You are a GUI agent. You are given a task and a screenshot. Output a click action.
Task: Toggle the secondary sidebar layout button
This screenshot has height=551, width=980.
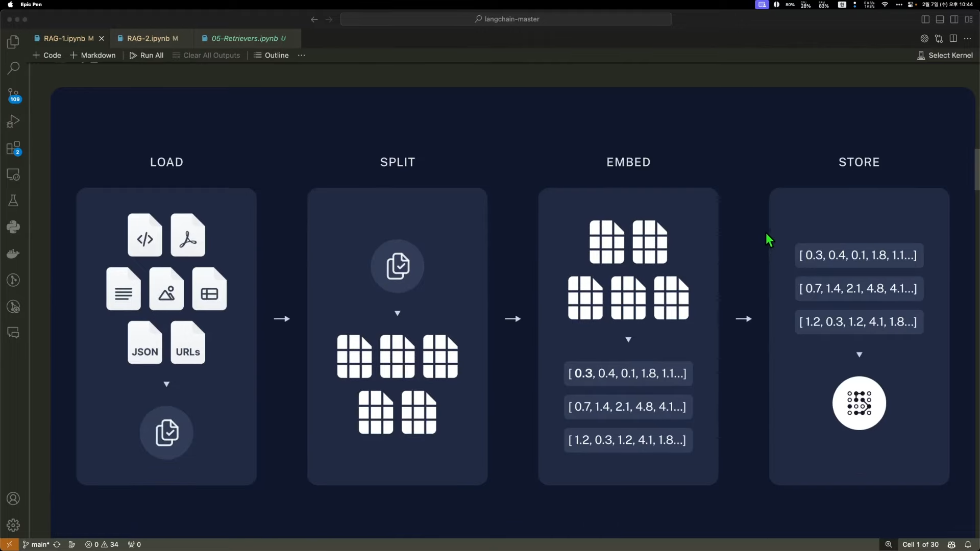tap(954, 19)
